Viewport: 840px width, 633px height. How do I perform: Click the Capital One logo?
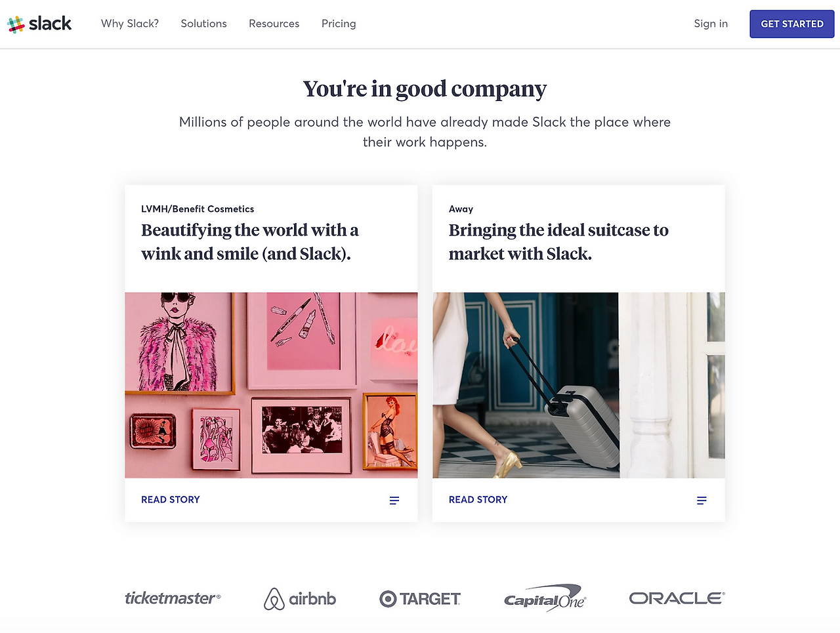(545, 598)
